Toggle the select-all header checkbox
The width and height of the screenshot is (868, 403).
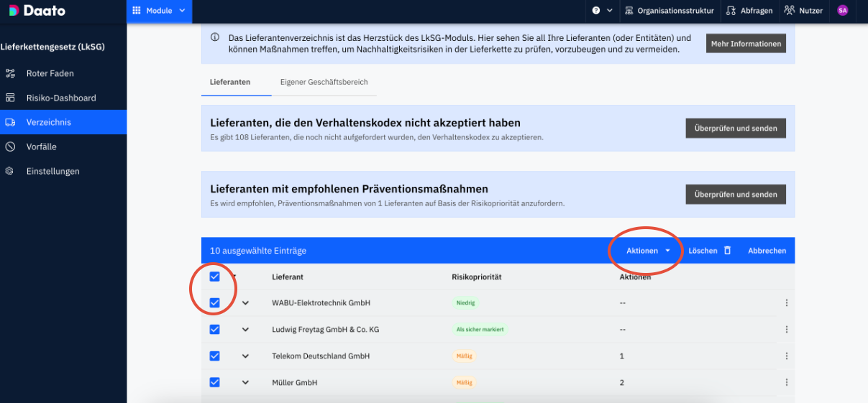point(214,277)
